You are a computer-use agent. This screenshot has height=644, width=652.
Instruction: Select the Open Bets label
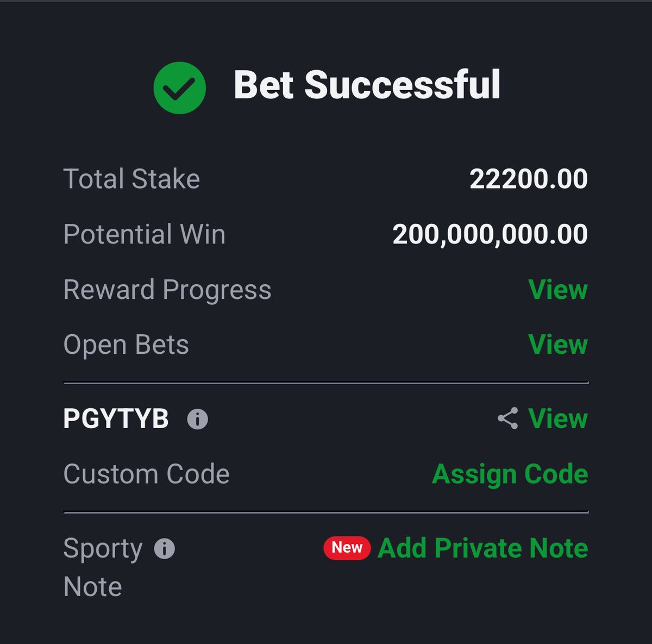point(126,345)
